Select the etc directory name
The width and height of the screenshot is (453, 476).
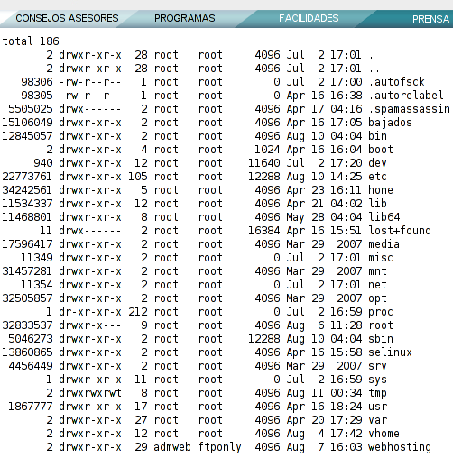377,177
